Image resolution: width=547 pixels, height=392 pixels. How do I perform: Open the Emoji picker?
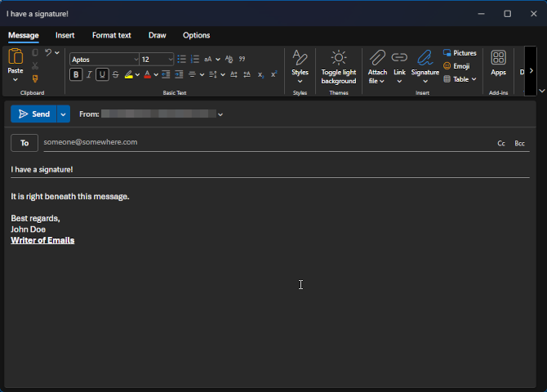[456, 66]
